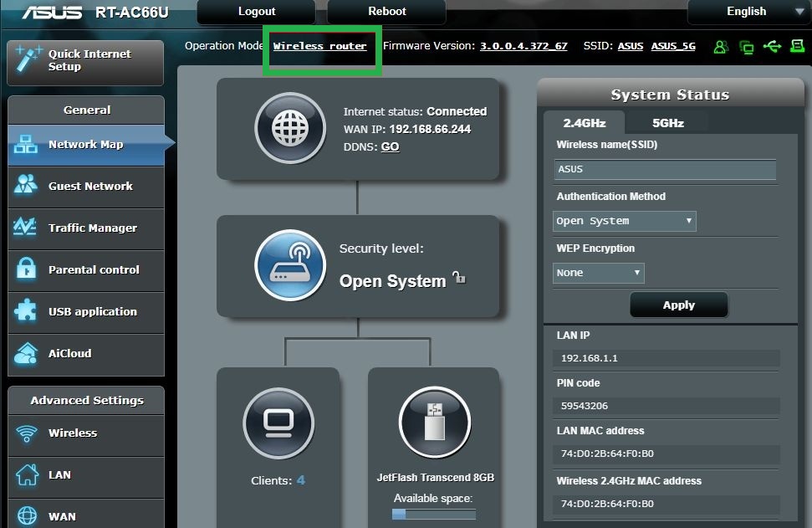
Task: Open the firmware version 3.0.0.4.372_67 link
Action: 523,46
